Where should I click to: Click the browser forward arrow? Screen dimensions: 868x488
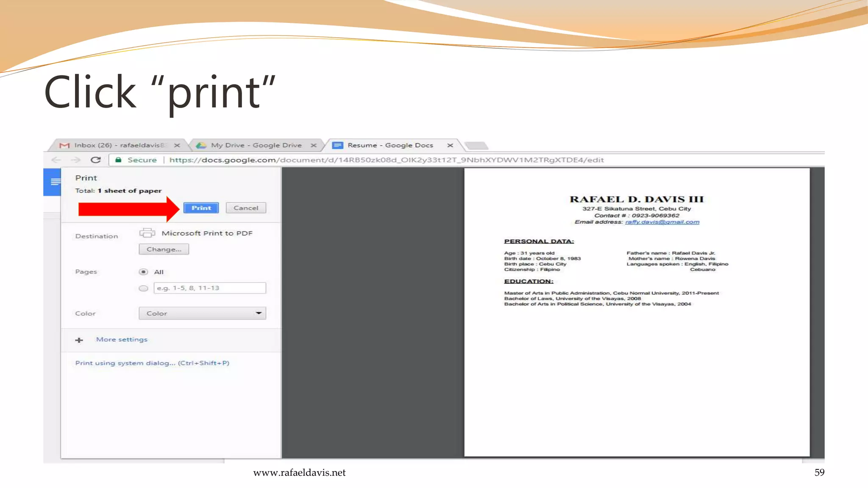[x=75, y=160]
